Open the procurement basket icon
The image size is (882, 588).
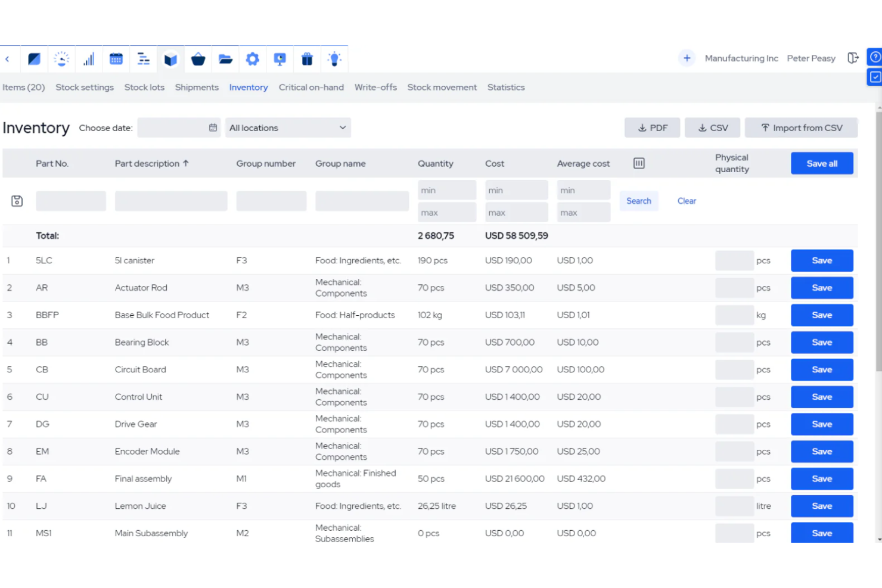[198, 59]
